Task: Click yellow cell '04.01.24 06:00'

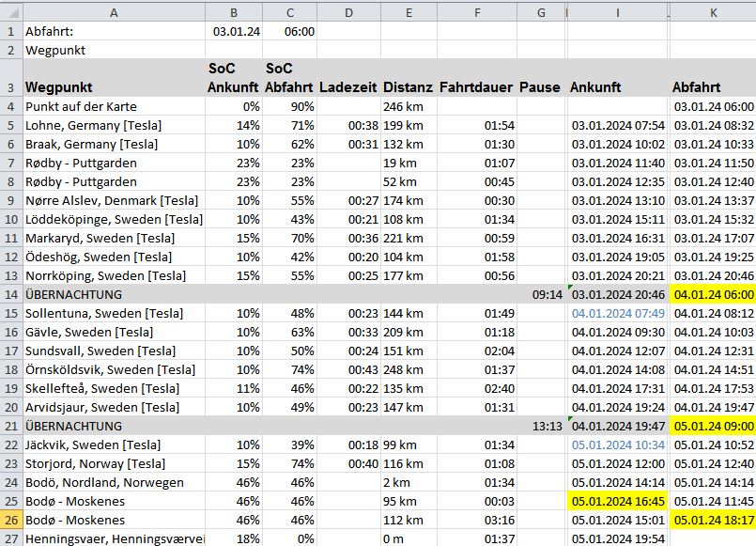Action: click(x=713, y=294)
